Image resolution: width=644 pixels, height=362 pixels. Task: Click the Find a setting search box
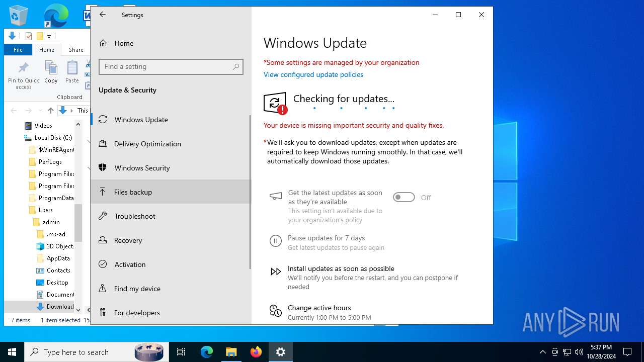[x=171, y=66]
